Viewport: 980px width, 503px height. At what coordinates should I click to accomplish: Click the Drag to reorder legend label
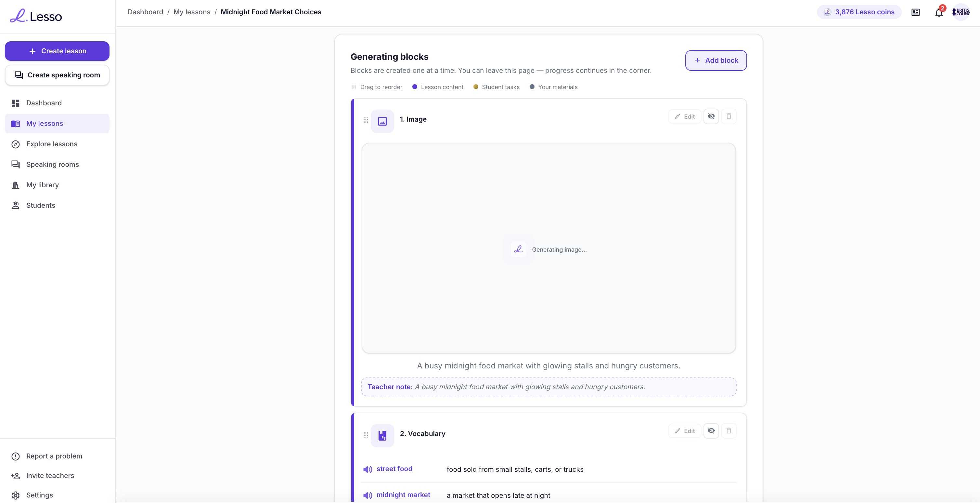(x=381, y=87)
